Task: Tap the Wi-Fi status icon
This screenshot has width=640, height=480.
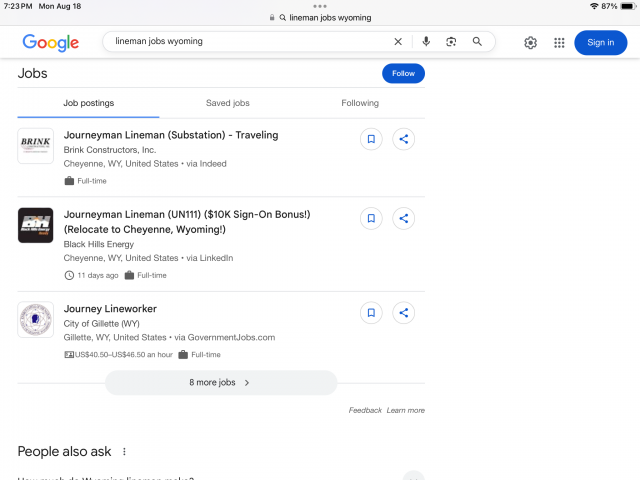Action: tap(594, 6)
